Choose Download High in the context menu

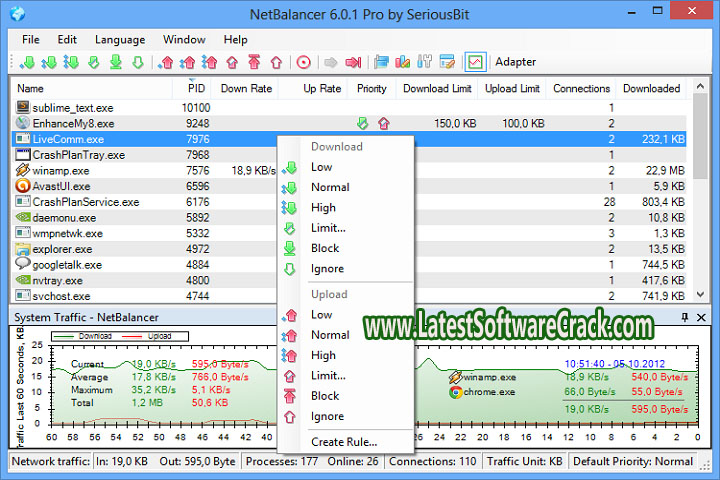(x=323, y=207)
